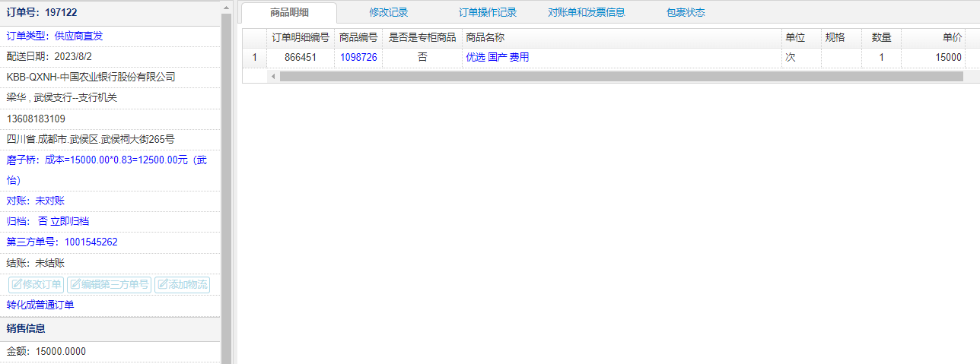The width and height of the screenshot is (980, 364).
Task: Click the 转化成普通订单 link
Action: tap(40, 305)
